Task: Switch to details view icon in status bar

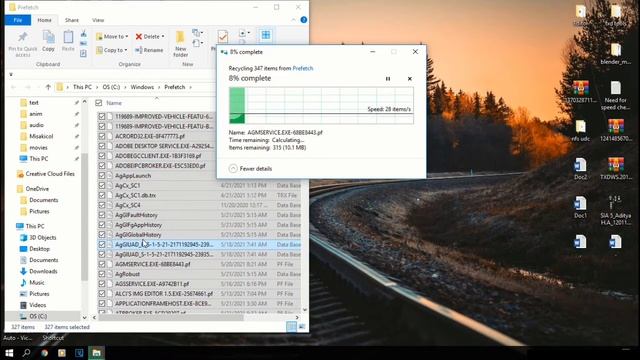Action: [291, 327]
